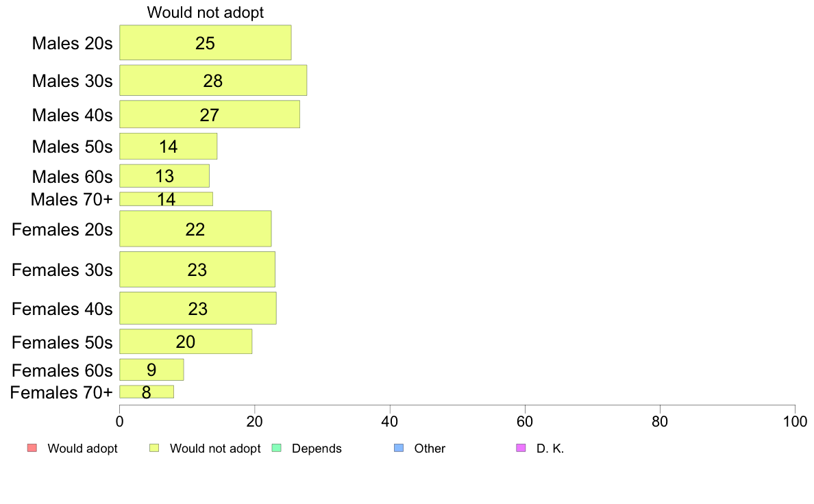Click the Depends legend label text
This screenshot has width=814, height=504.
317,449
